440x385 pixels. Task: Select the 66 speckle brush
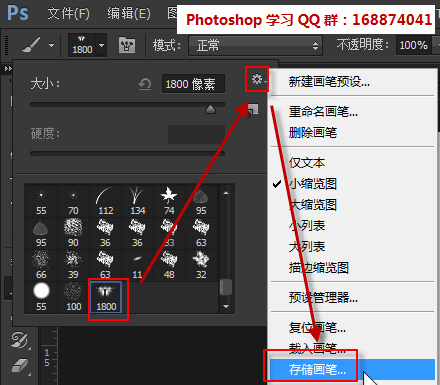click(x=41, y=265)
